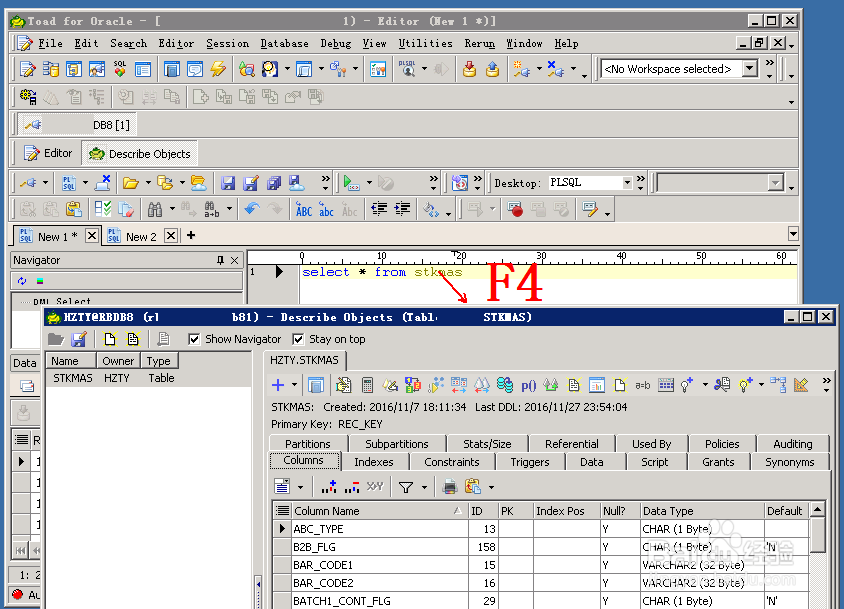This screenshot has width=844, height=609.
Task: Select the B2B_FLG column row
Action: [540, 547]
